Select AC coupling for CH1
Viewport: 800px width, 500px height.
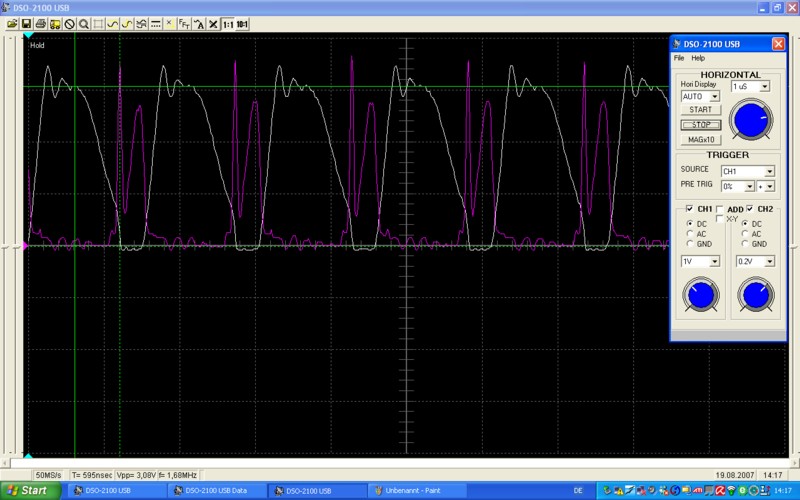click(x=690, y=234)
